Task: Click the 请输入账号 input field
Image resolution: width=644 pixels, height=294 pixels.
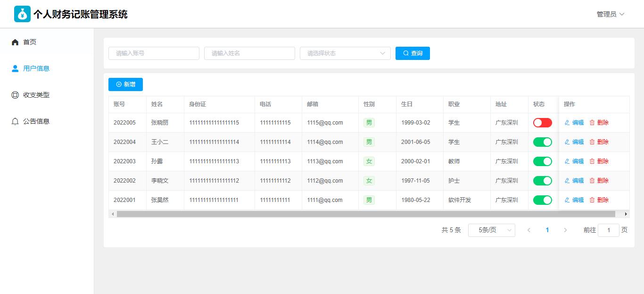Action: click(154, 53)
